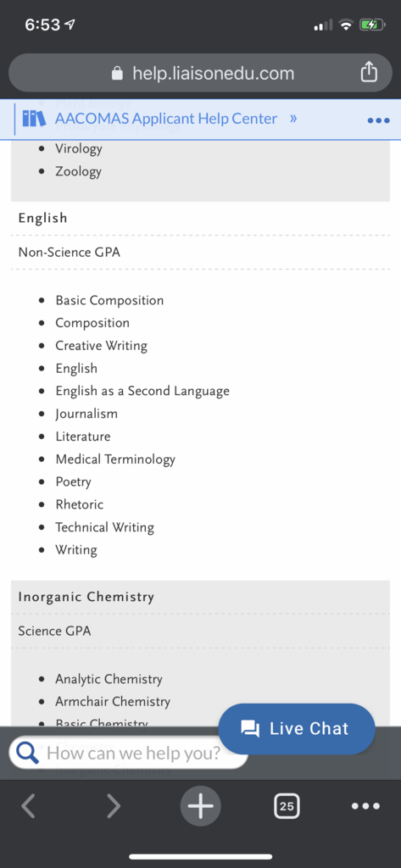Viewport: 401px width, 868px height.
Task: Tap the English section heading
Action: 42,218
